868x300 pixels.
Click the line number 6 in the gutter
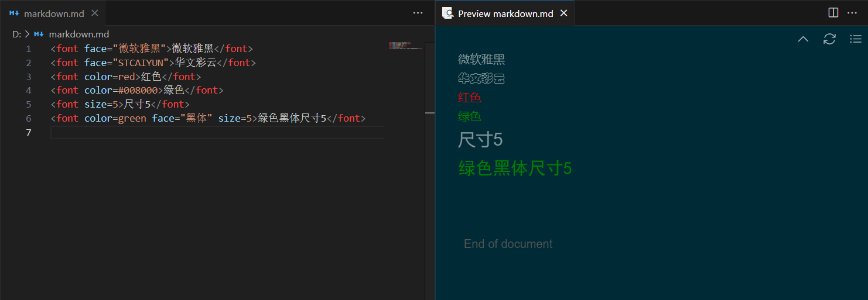coord(28,119)
